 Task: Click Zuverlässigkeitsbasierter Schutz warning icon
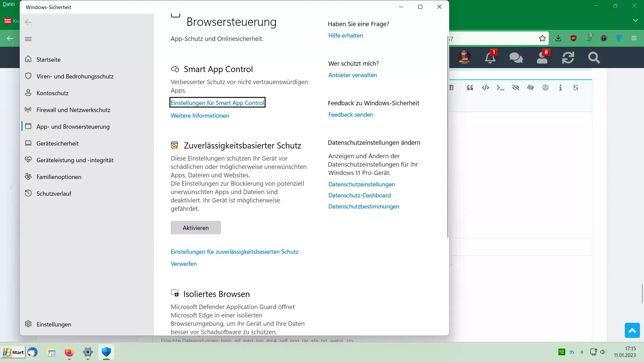175,145
